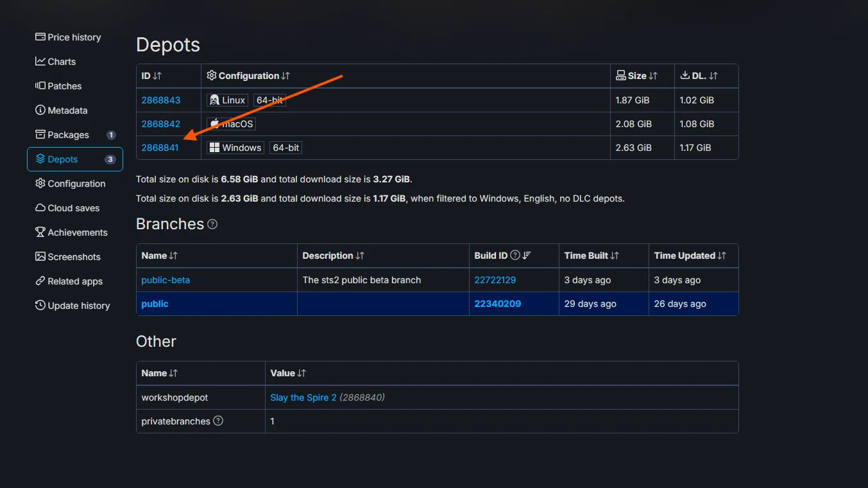
Task: Open depot 2868841 link
Action: [x=160, y=148]
